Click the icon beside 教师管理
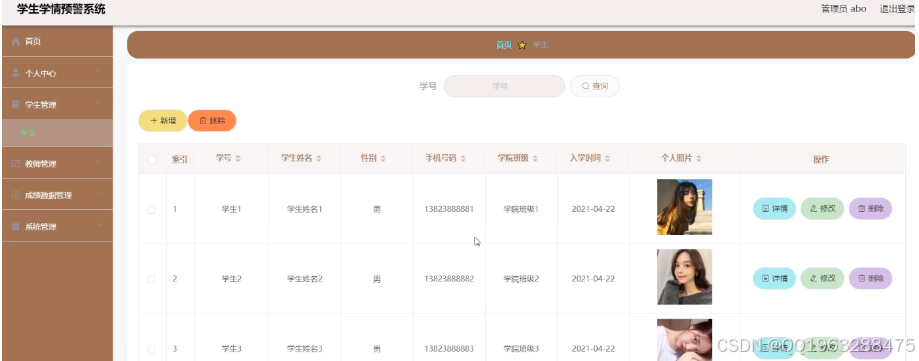This screenshot has width=919, height=361. coord(16,164)
